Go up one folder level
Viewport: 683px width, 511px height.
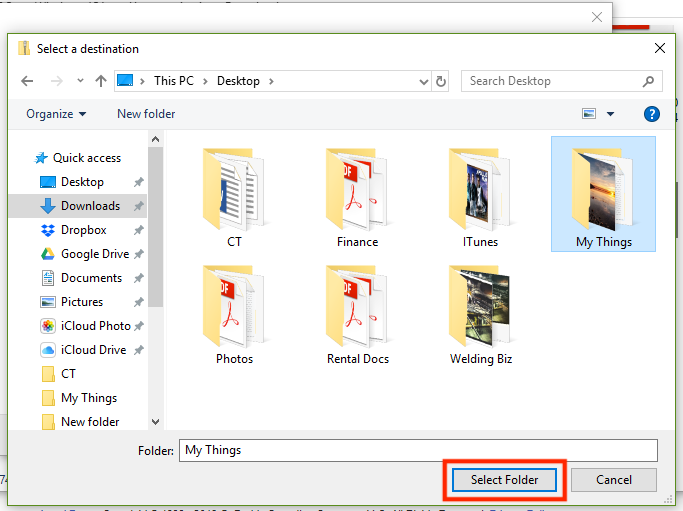click(x=101, y=81)
